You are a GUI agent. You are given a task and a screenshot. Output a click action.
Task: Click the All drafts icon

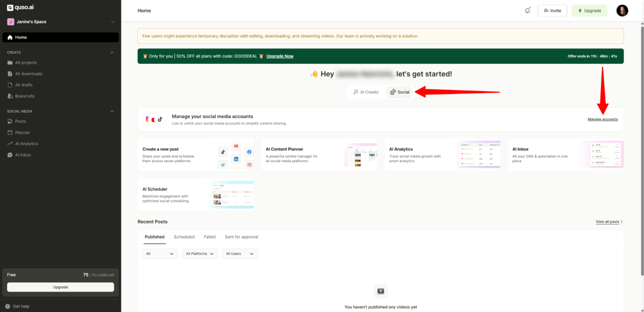tap(10, 85)
